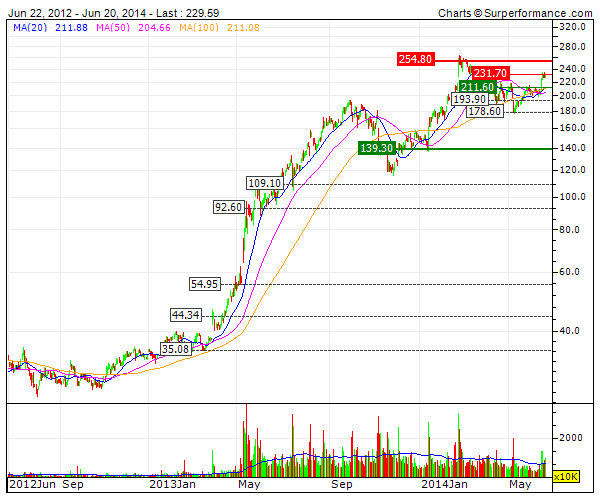
Task: Click the 139.30 green support label
Action: pyautogui.click(x=377, y=148)
